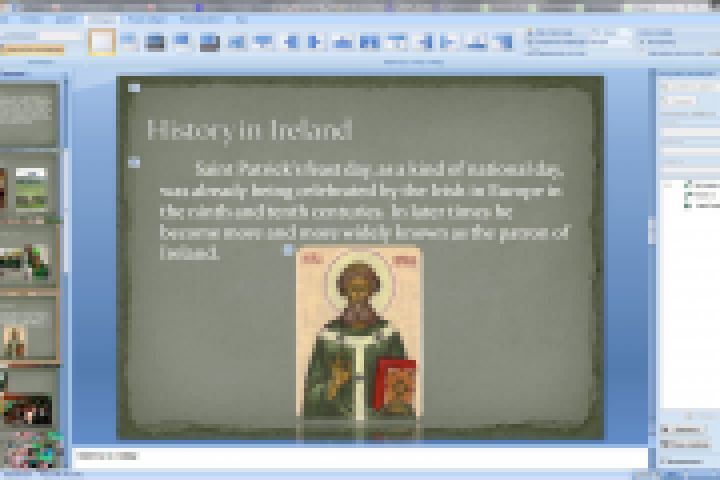This screenshot has width=720, height=480.
Task: Toggle the On Mouse Click checkbox
Action: pos(642,42)
